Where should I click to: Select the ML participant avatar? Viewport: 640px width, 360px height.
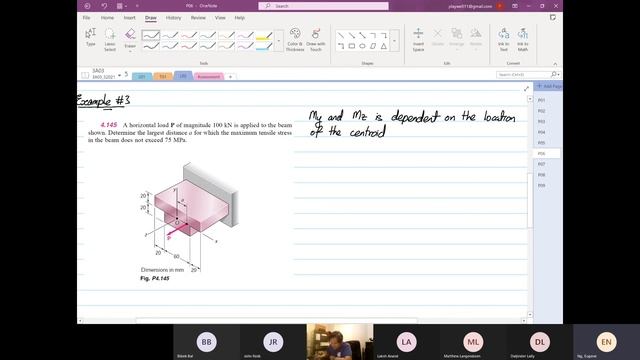pos(473,342)
